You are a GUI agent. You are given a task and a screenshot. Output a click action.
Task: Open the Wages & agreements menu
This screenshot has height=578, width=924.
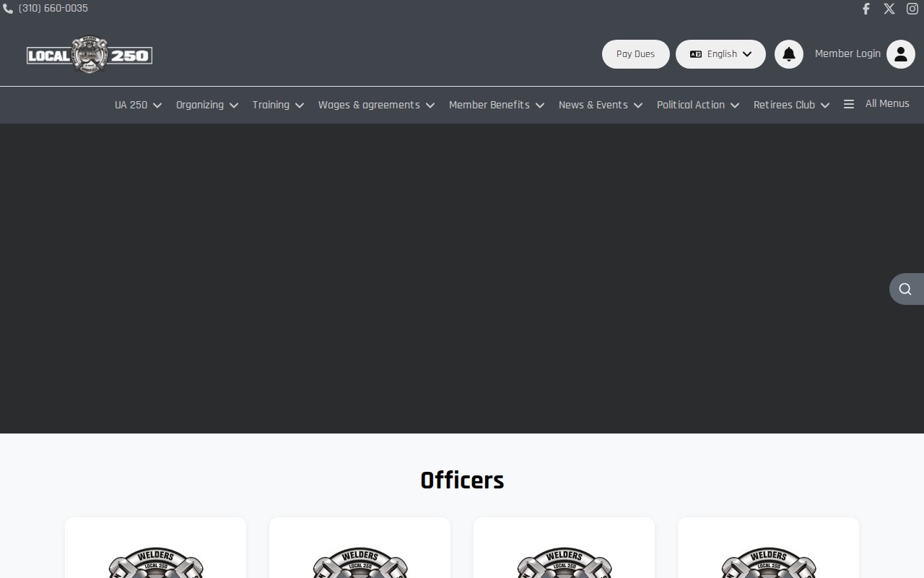[x=376, y=105]
